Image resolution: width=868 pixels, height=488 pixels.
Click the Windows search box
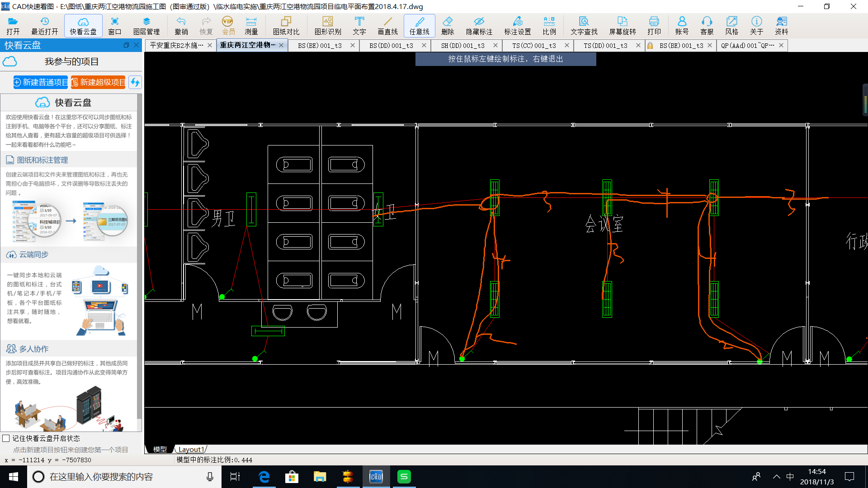[x=124, y=477]
